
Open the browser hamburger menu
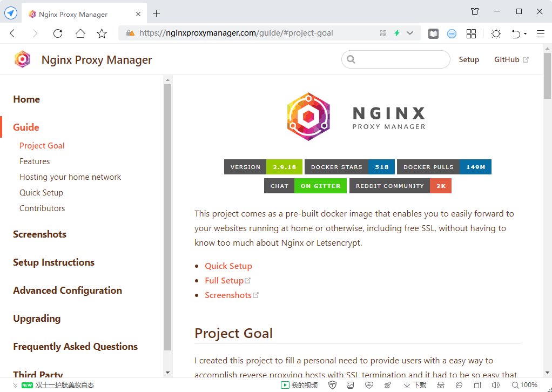coord(540,33)
